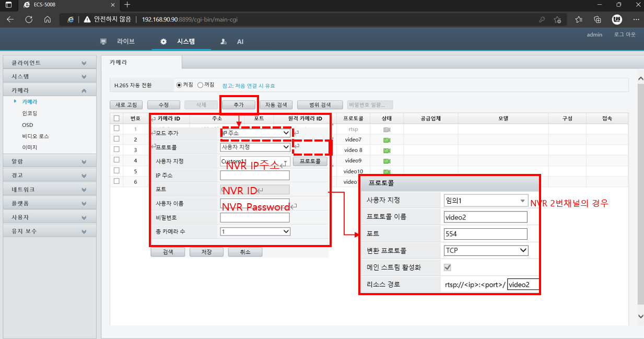Click the gray camera status icon in rtsp row
This screenshot has height=339, width=644.
click(x=387, y=129)
